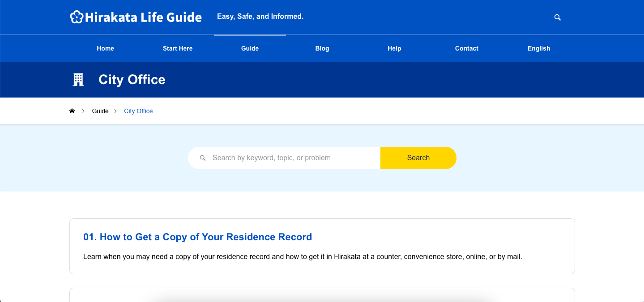Image resolution: width=644 pixels, height=302 pixels.
Task: Open the Blog navigation item
Action: point(322,48)
